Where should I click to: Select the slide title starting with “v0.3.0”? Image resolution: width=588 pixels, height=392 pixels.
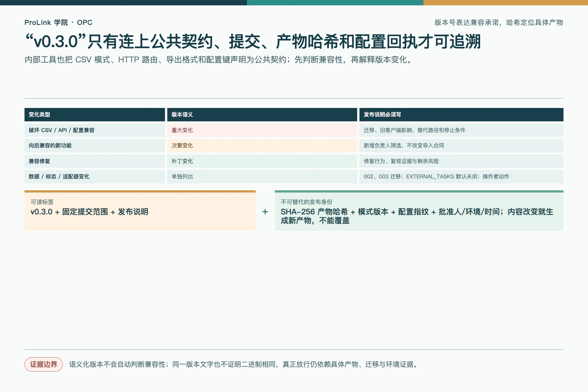point(253,42)
